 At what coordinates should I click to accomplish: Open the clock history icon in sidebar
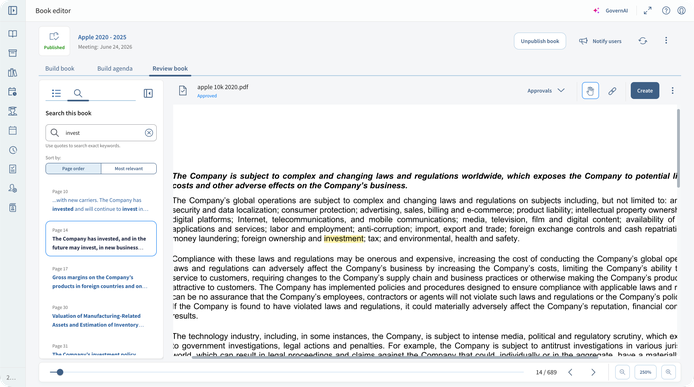pos(12,150)
